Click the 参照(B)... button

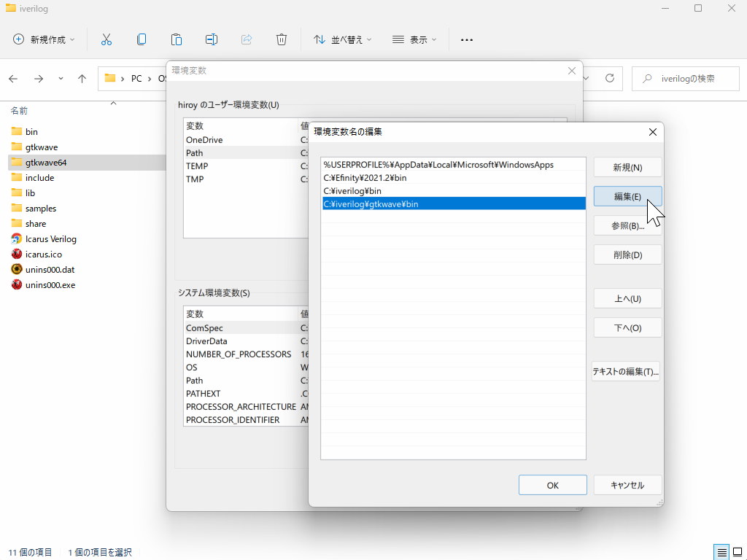point(627,226)
